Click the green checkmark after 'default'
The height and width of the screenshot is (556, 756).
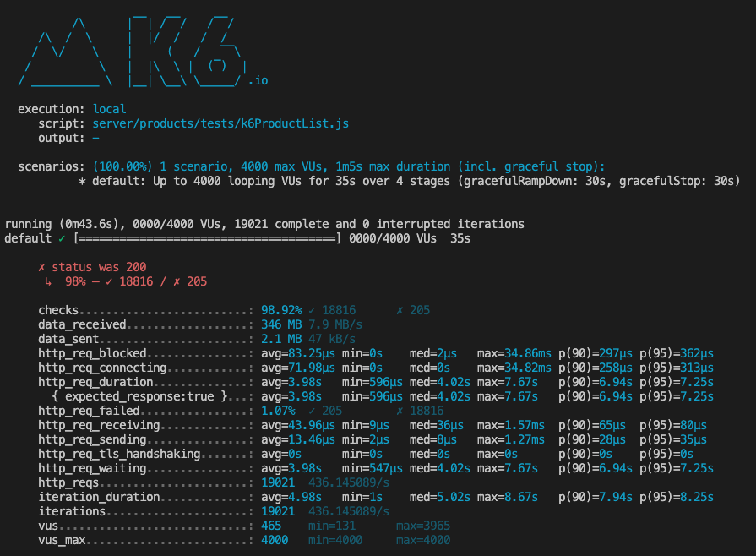tap(62, 238)
